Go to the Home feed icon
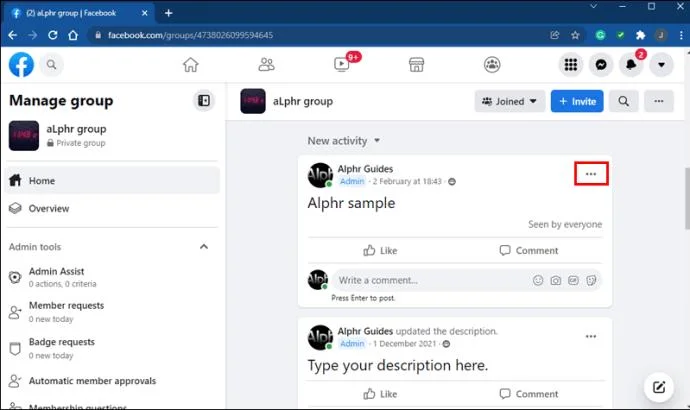 coord(191,65)
